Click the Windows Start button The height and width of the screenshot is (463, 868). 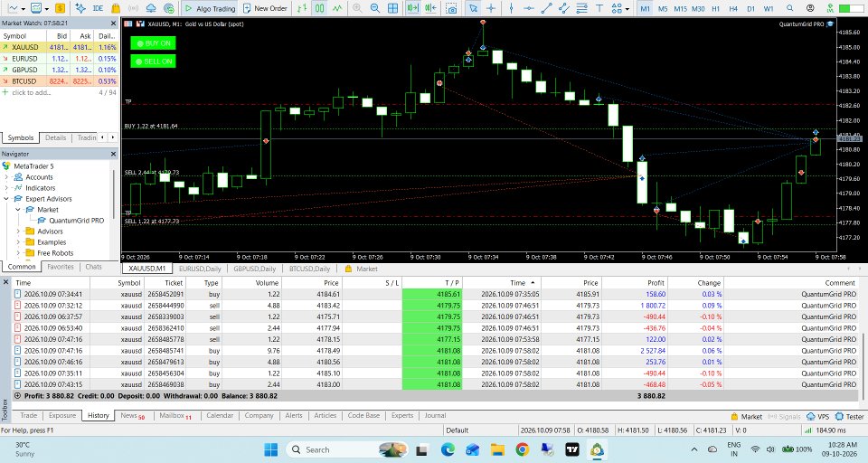pyautogui.click(x=271, y=449)
